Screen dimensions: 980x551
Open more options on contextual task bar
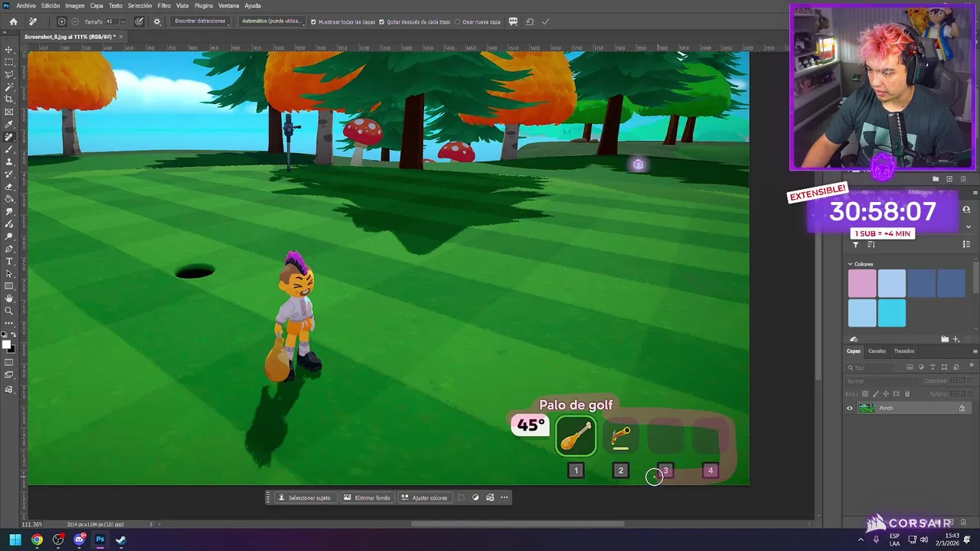pos(504,497)
